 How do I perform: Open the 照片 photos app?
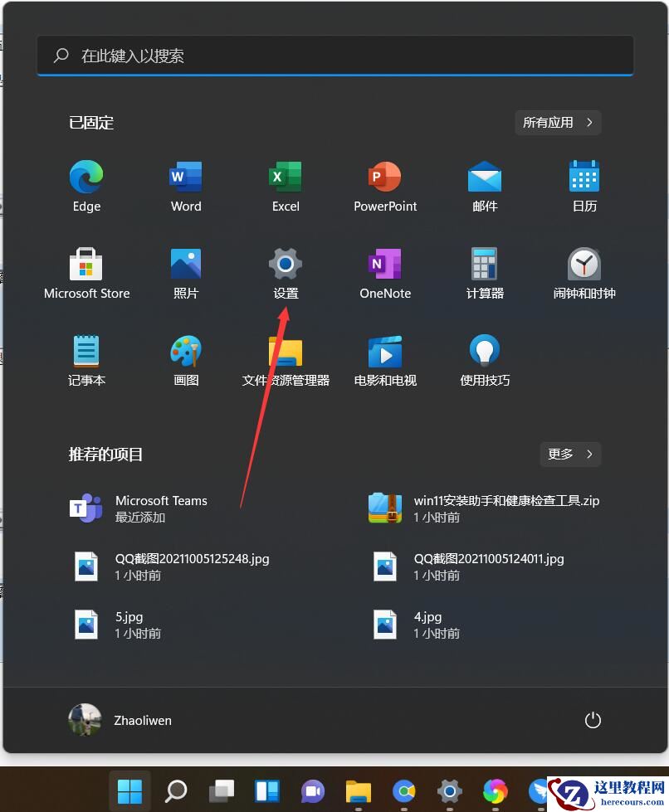pyautogui.click(x=185, y=265)
